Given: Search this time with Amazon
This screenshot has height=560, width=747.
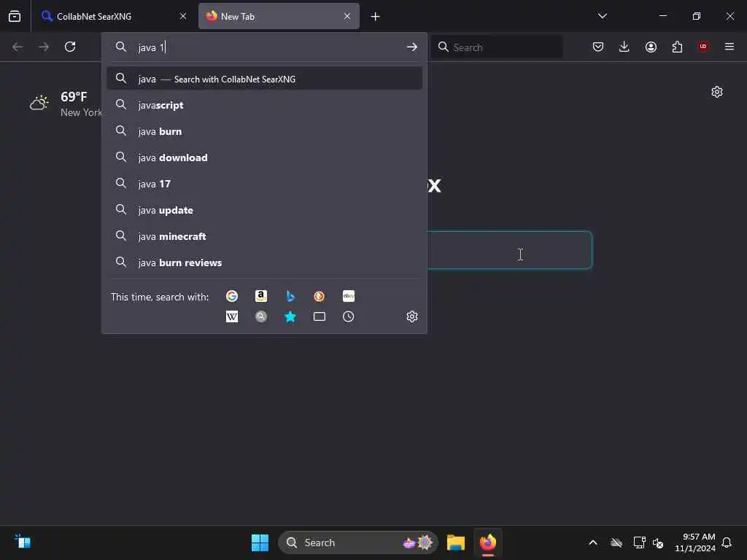Looking at the screenshot, I should coord(260,296).
